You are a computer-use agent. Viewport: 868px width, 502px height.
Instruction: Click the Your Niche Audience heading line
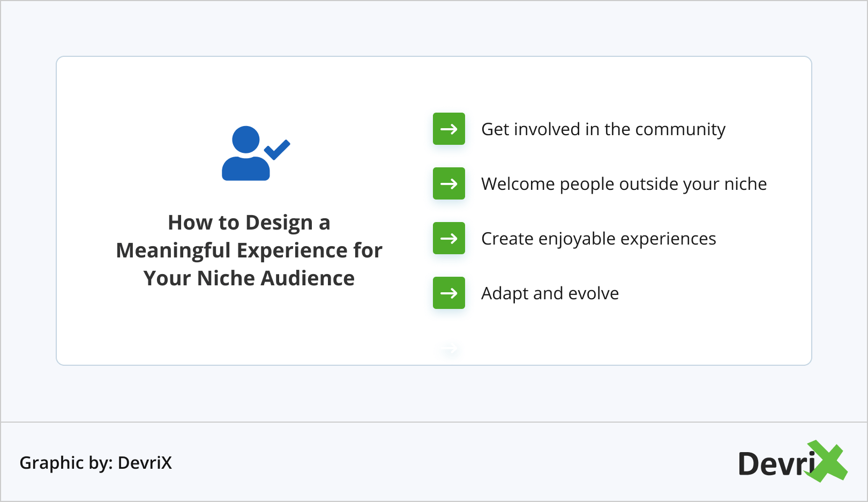pyautogui.click(x=249, y=278)
